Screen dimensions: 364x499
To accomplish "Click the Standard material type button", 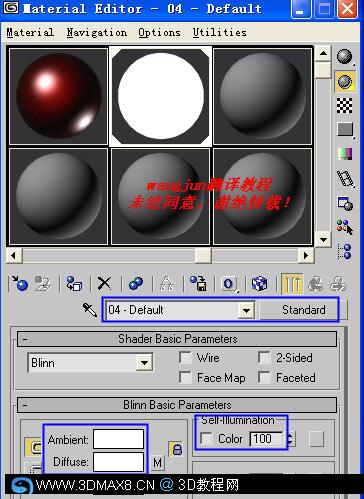I will point(304,310).
